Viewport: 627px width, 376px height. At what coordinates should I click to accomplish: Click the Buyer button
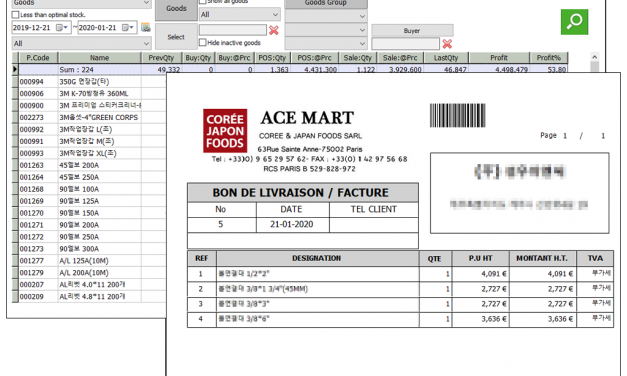coord(412,30)
